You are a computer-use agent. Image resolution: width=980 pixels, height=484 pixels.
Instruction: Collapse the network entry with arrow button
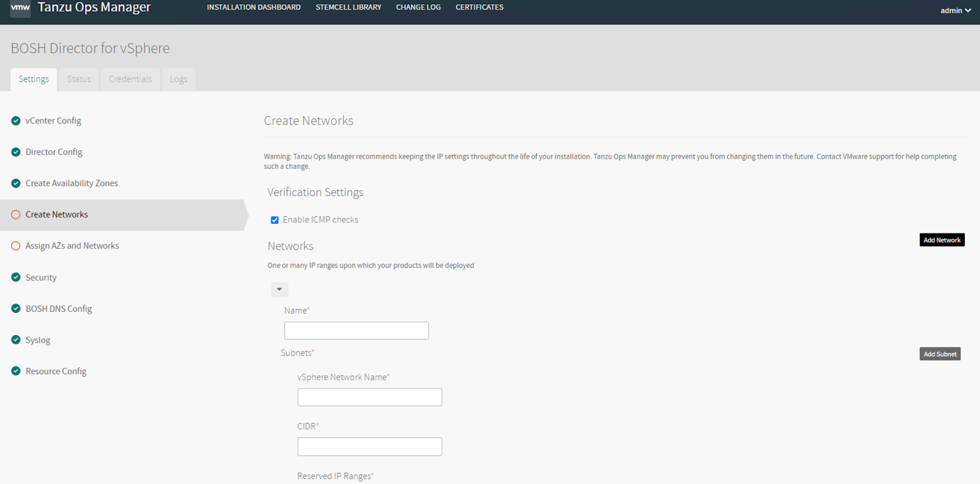(279, 289)
